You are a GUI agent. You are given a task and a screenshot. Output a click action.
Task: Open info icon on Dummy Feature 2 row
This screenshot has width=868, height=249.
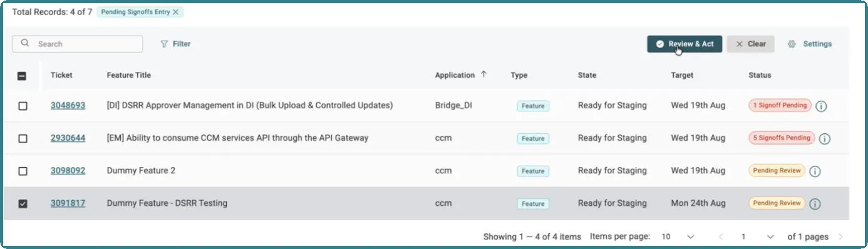pyautogui.click(x=815, y=171)
